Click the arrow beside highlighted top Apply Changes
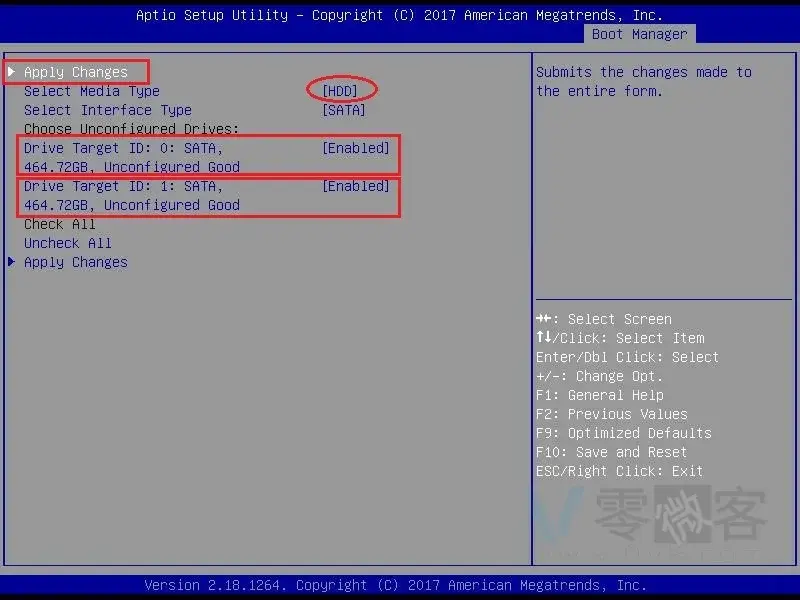The width and height of the screenshot is (800, 600). pos(12,72)
